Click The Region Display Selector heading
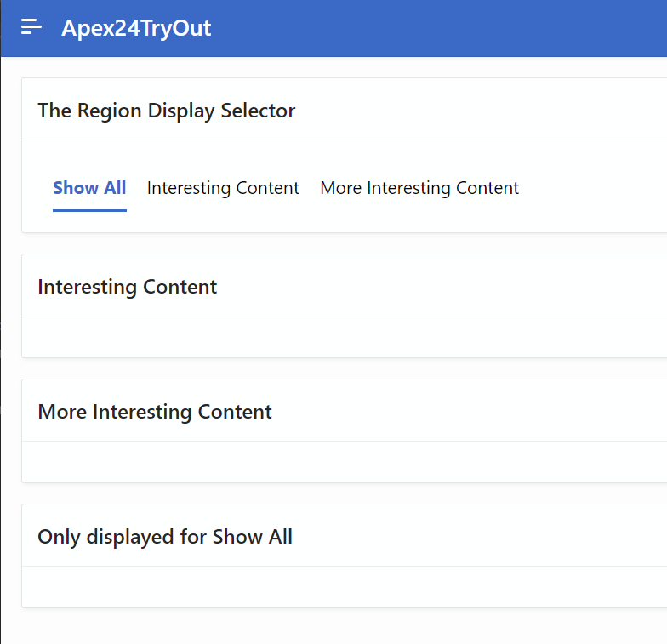The image size is (667, 644). click(x=167, y=111)
